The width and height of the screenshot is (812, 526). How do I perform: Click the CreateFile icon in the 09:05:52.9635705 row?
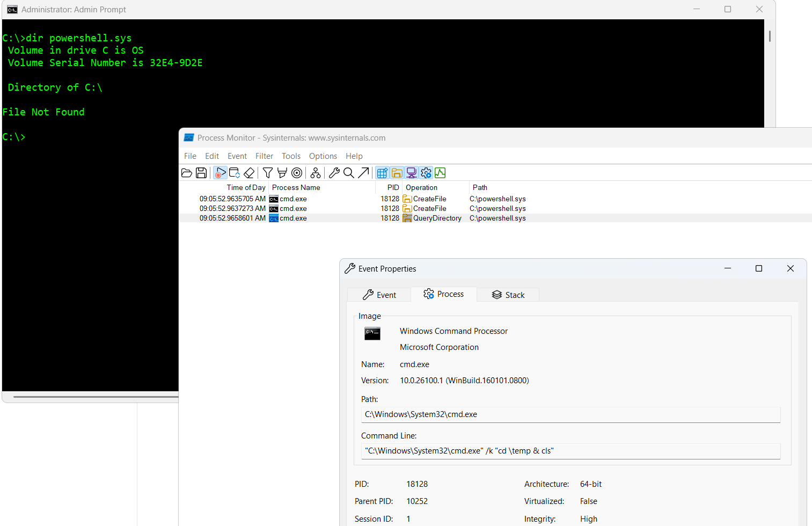click(x=407, y=199)
